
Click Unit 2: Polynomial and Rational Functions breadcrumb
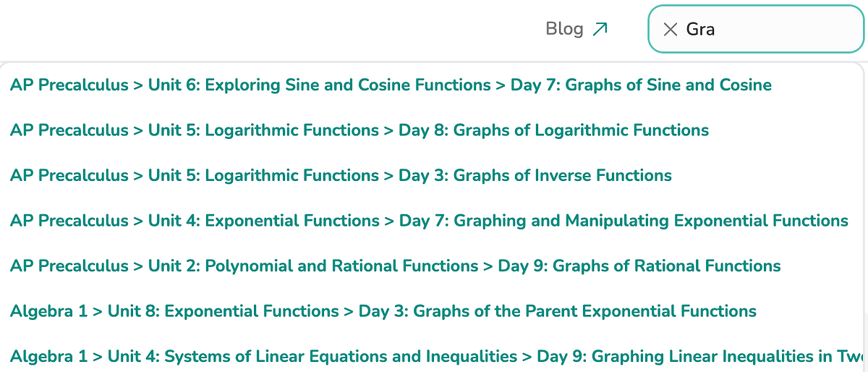point(313,266)
